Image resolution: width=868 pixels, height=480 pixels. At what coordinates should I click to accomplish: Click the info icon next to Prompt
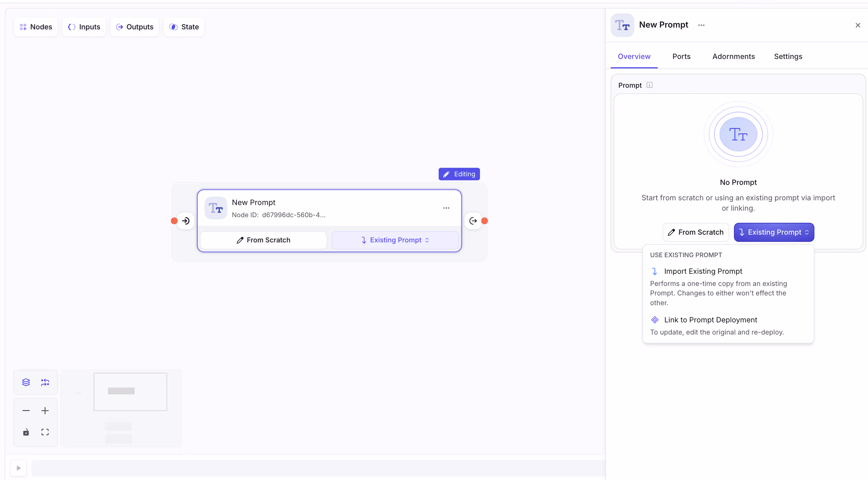click(649, 85)
